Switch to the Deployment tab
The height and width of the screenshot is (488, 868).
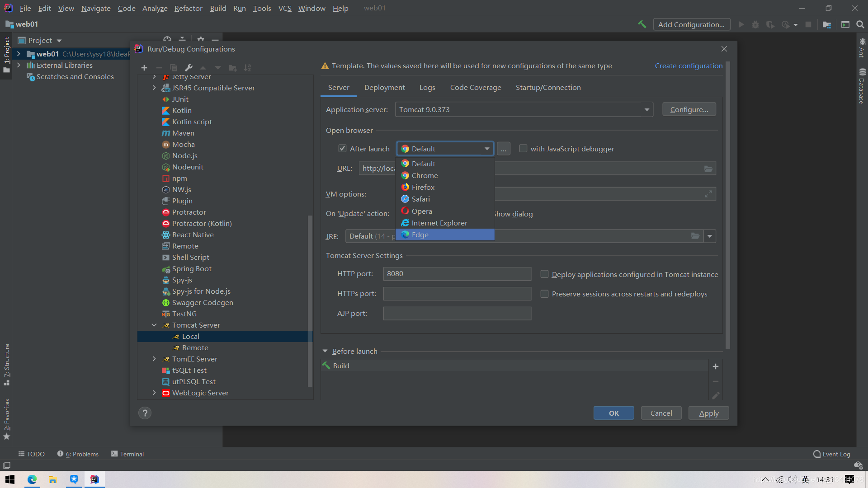(x=384, y=88)
